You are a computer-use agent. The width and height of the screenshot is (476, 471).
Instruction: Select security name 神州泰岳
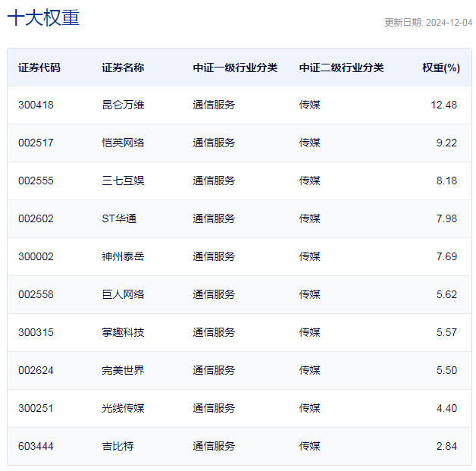click(123, 256)
